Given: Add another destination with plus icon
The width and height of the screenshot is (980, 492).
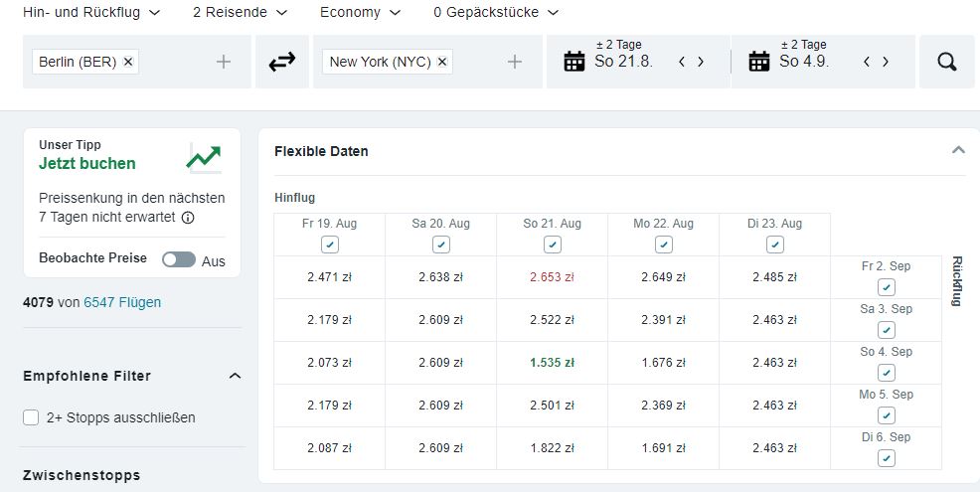Looking at the screenshot, I should [515, 62].
